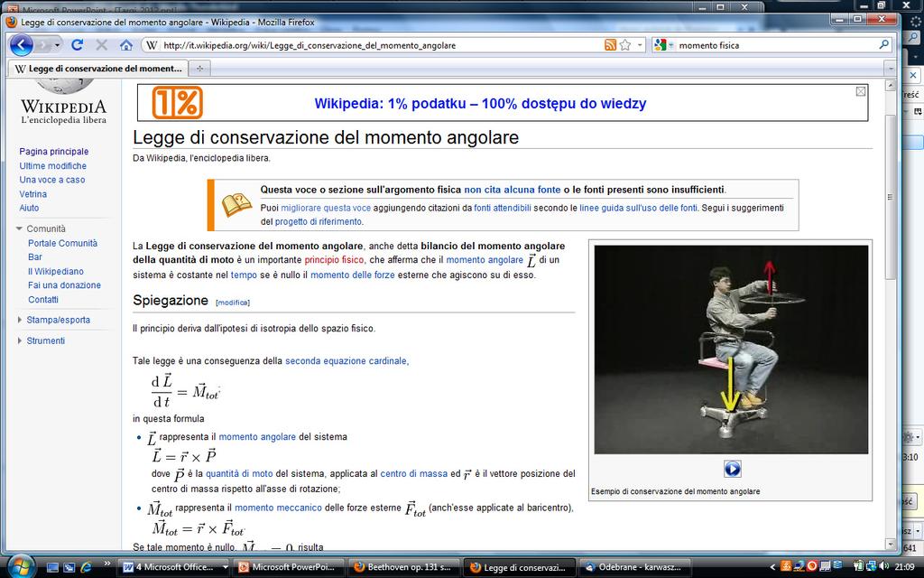Open the 'Contatti' sidebar link
Image resolution: width=924 pixels, height=578 pixels.
click(x=43, y=300)
